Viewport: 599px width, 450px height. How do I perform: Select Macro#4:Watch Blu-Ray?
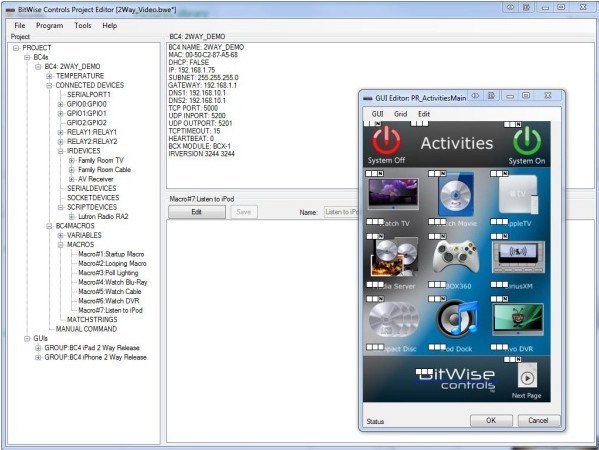[113, 282]
